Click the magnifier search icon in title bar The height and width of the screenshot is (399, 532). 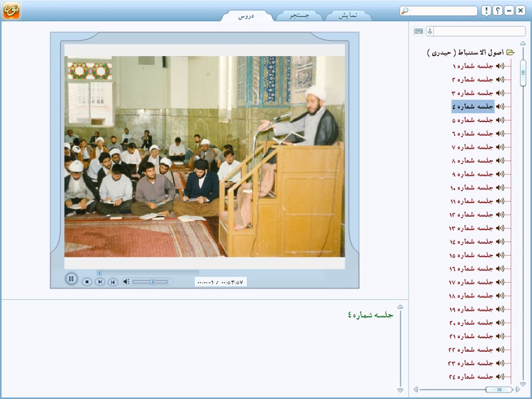[404, 11]
